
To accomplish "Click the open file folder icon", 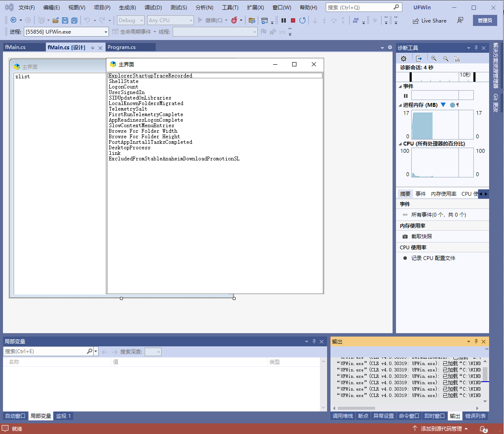I will 56,20.
